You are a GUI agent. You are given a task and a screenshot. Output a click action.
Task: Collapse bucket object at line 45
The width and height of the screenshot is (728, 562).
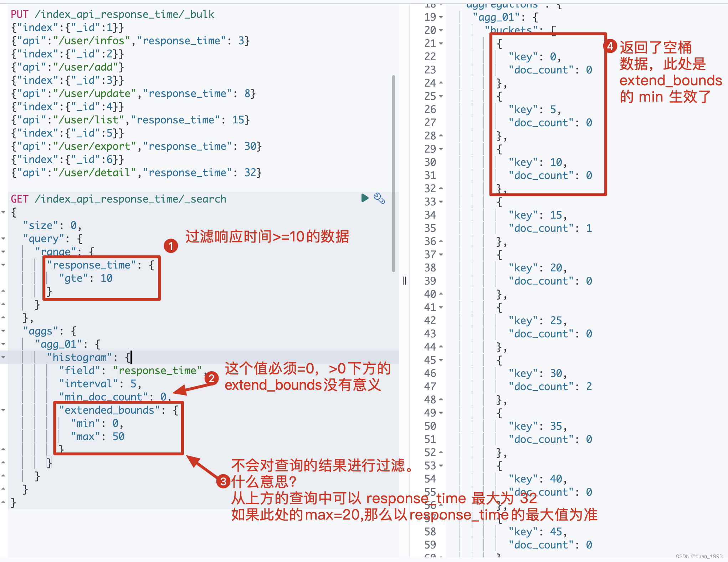click(x=441, y=360)
